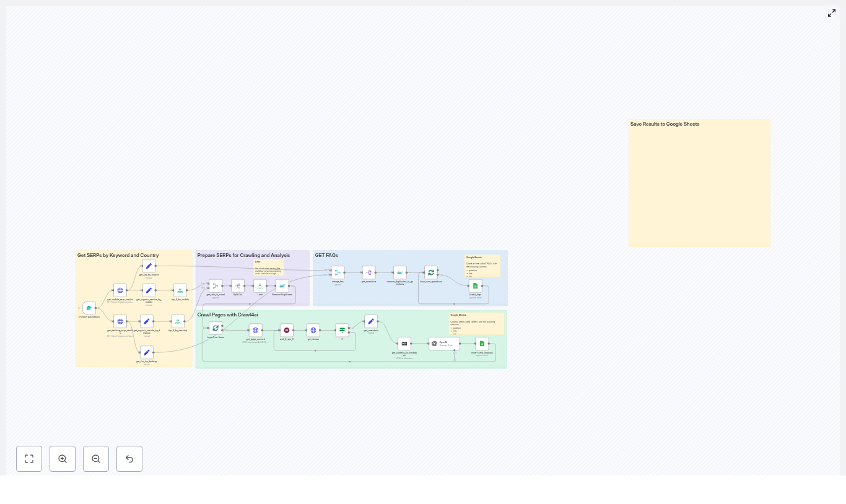
Task: Zoom in using the canvas magnifier control
Action: pyautogui.click(x=63, y=459)
